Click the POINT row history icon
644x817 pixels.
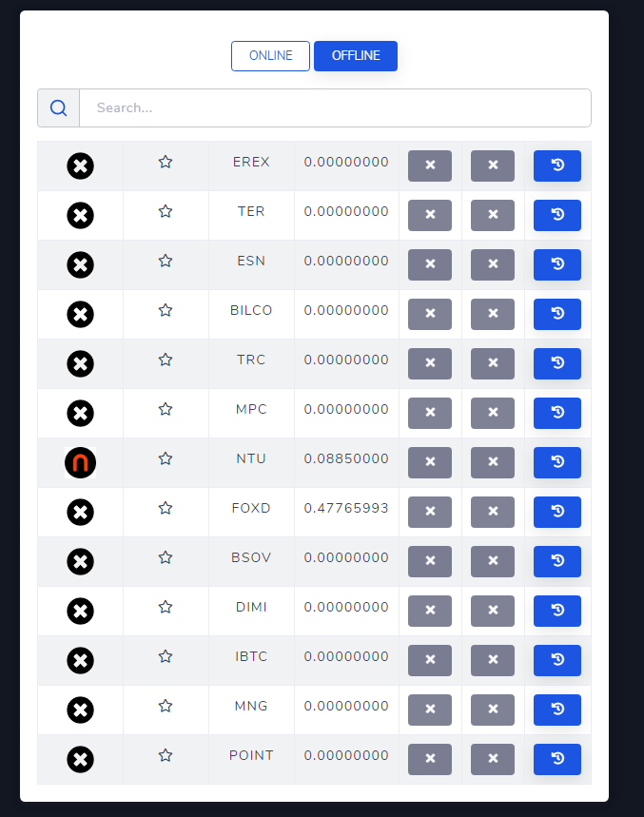click(557, 759)
